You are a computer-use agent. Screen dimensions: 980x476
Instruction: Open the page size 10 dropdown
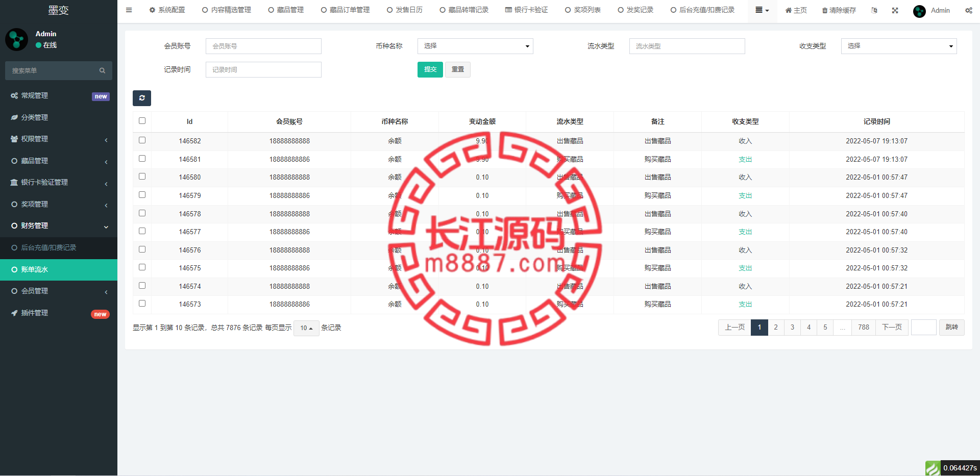(x=306, y=328)
